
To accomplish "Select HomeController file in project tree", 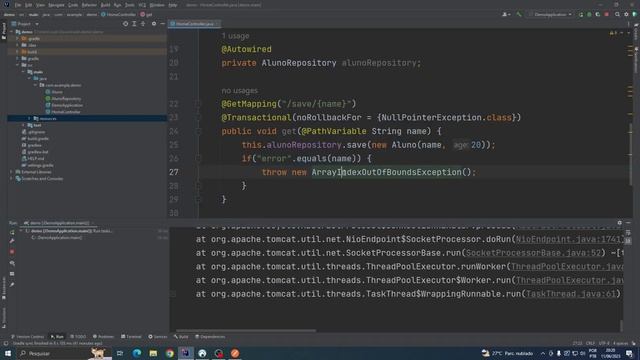I will (x=63, y=112).
